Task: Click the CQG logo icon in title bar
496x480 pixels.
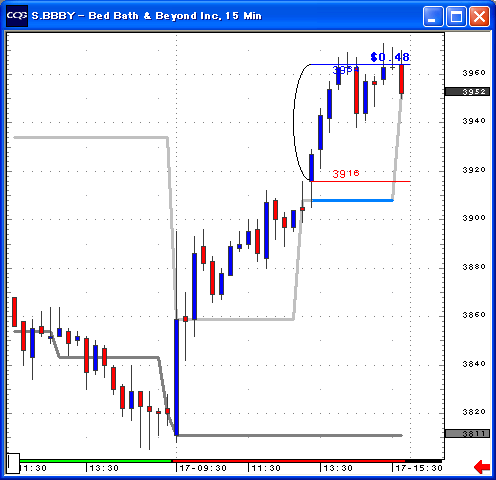Action: tap(17, 16)
